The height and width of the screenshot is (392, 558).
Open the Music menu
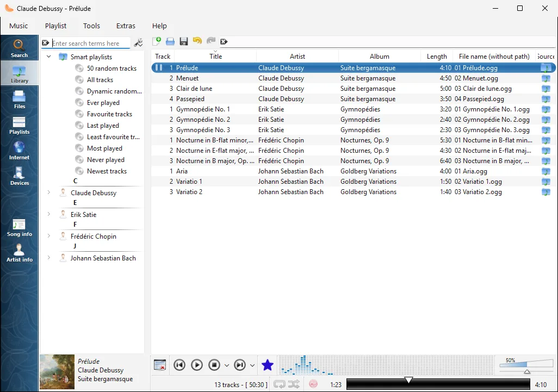point(18,26)
